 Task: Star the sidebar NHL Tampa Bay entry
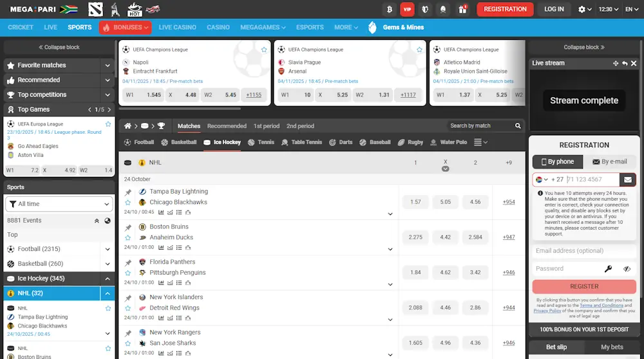(108, 308)
